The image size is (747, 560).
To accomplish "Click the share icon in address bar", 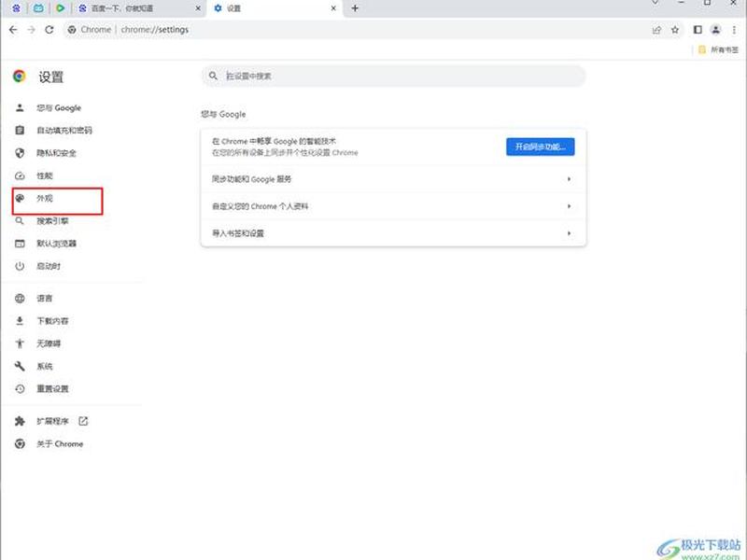I will pos(657,30).
